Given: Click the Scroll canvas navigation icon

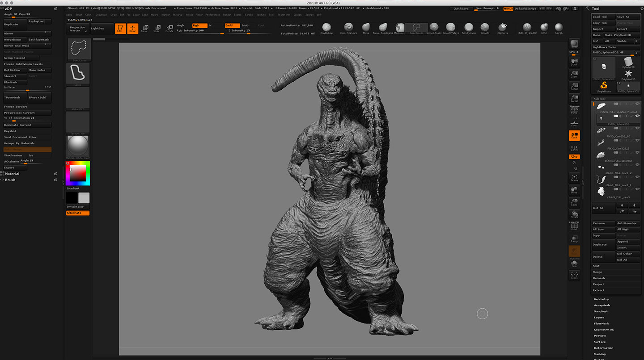Looking at the screenshot, I should click(574, 62).
